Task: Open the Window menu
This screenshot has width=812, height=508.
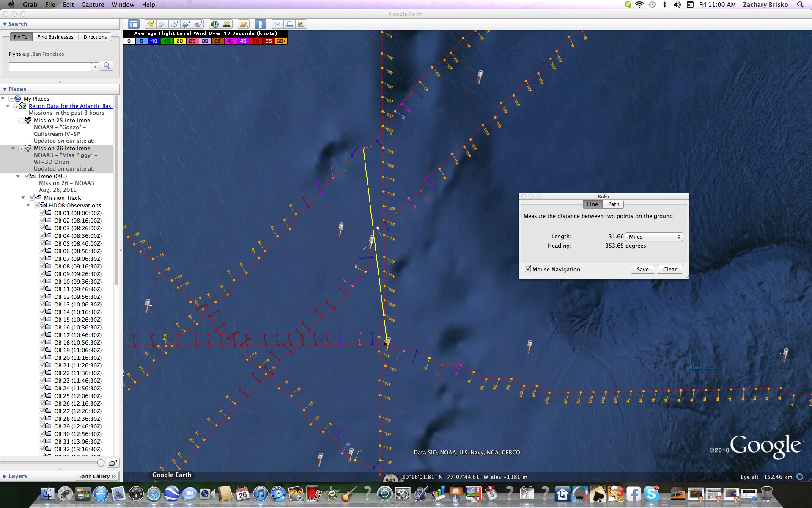Action: point(123,4)
